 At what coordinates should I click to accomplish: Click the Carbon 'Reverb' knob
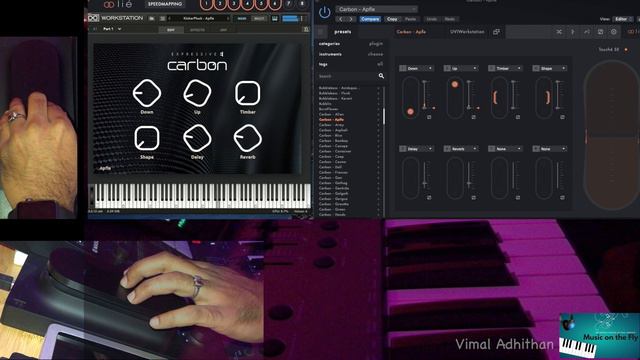247,138
